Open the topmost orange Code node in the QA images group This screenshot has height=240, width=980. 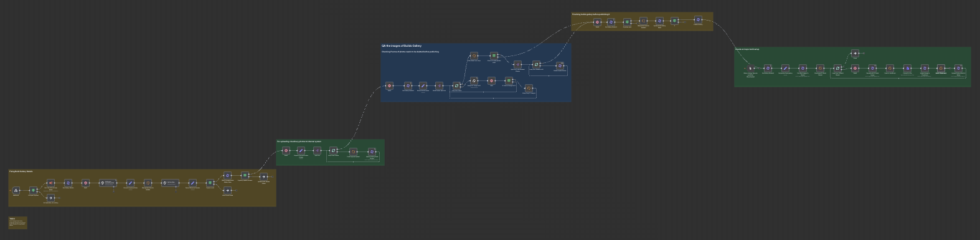coord(474,55)
